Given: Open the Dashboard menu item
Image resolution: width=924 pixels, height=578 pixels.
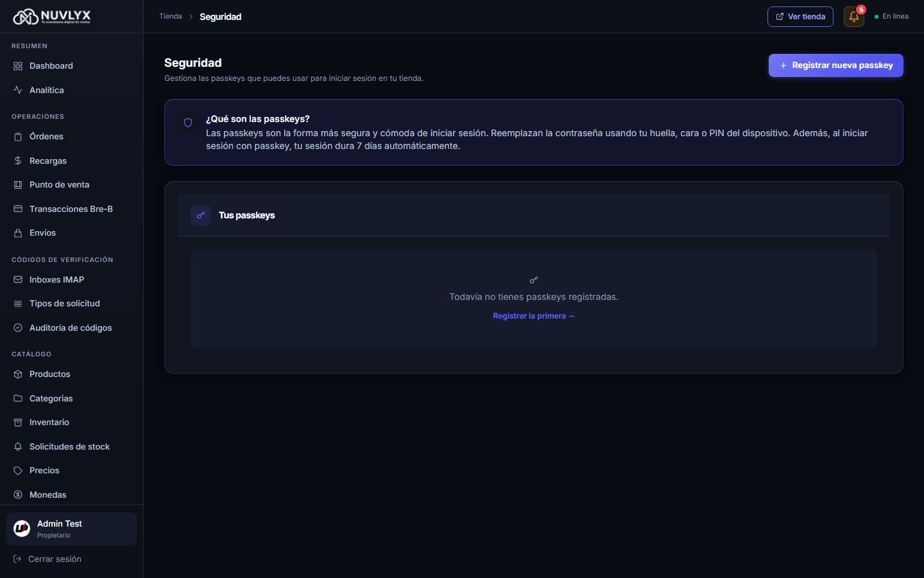Looking at the screenshot, I should [71, 66].
